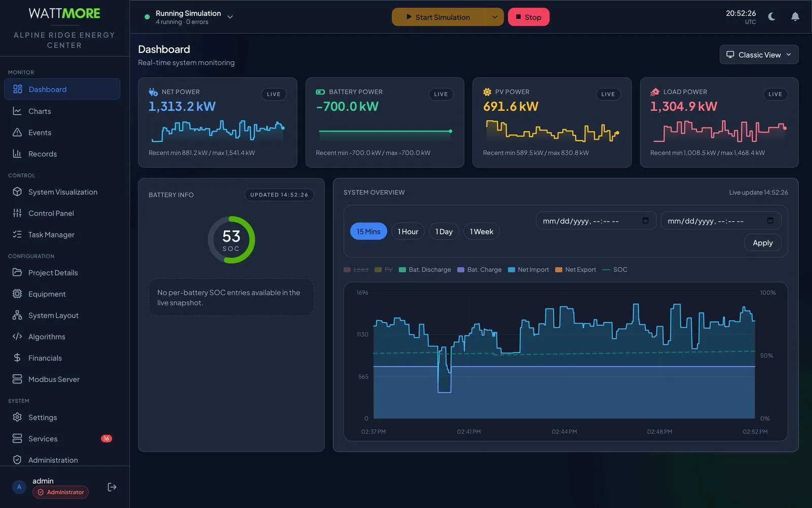Toggle PV series in chart legend

coord(384,270)
